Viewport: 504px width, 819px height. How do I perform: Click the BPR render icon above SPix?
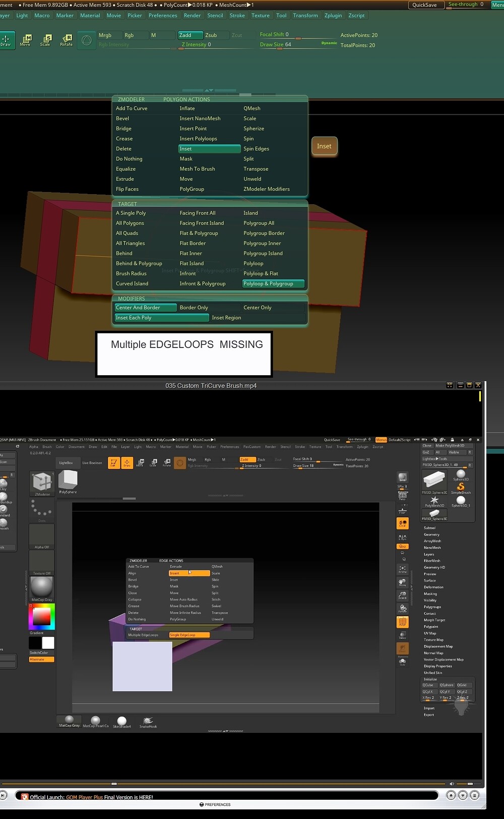(x=402, y=478)
